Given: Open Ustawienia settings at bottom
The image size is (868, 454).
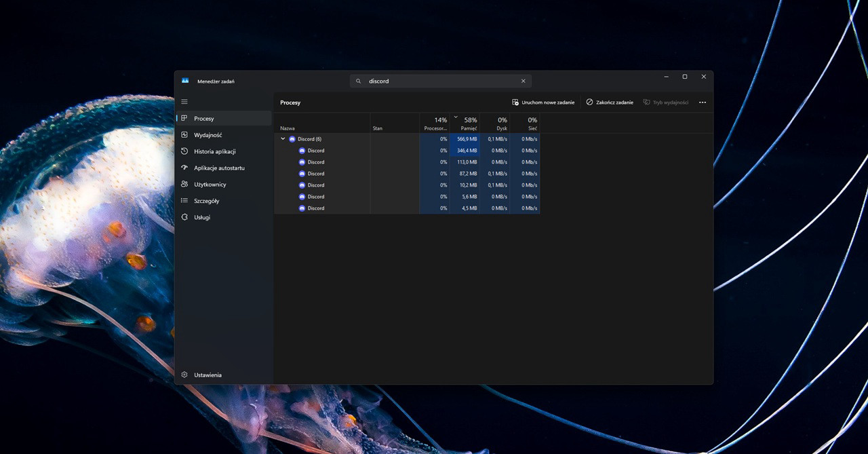Looking at the screenshot, I should coord(208,375).
